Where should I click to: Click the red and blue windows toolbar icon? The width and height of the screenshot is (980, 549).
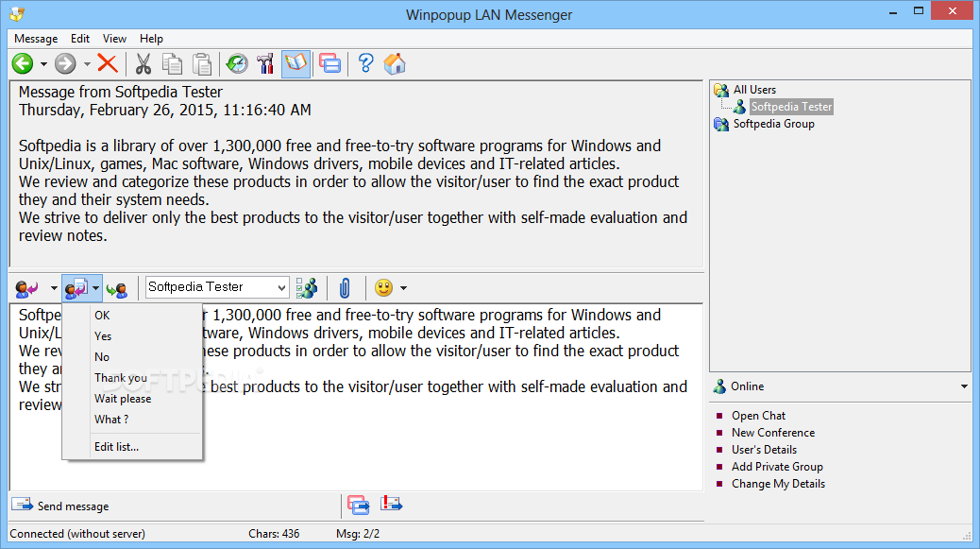point(329,63)
